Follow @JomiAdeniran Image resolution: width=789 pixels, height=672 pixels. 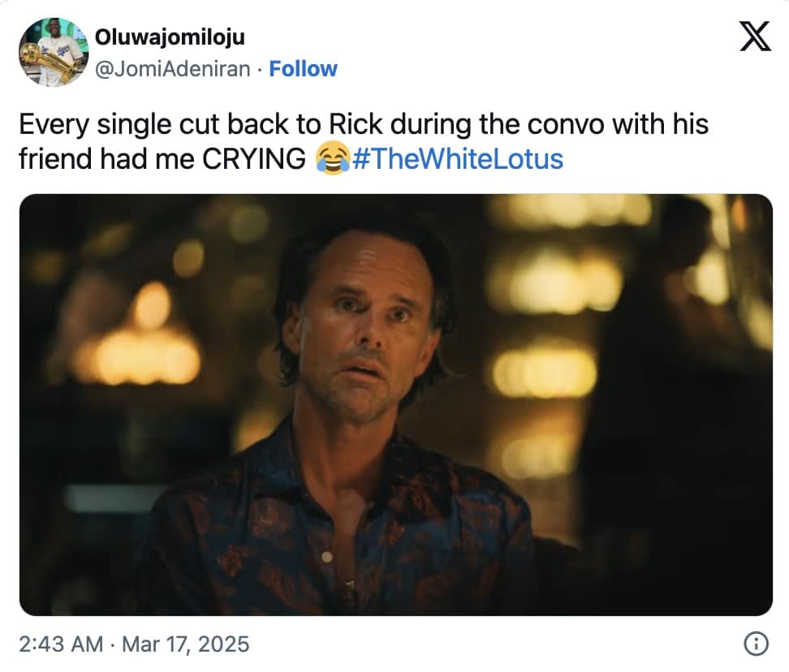click(303, 69)
